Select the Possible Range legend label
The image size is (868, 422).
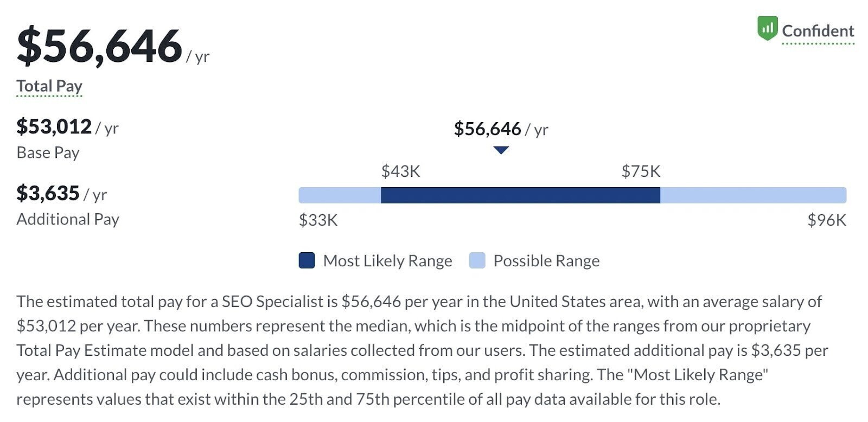[x=546, y=261]
